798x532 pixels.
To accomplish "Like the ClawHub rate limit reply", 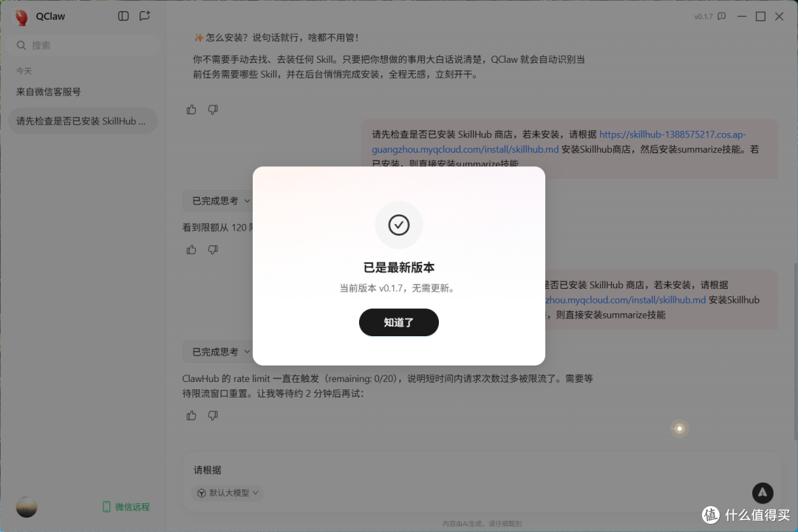I will point(191,415).
